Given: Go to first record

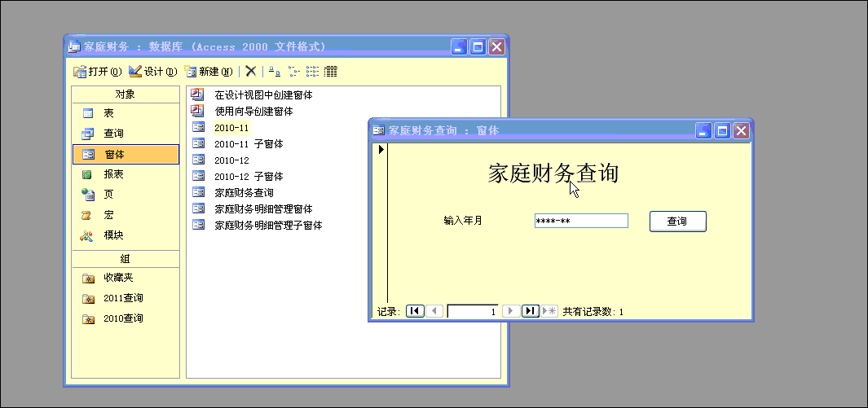Looking at the screenshot, I should (415, 311).
